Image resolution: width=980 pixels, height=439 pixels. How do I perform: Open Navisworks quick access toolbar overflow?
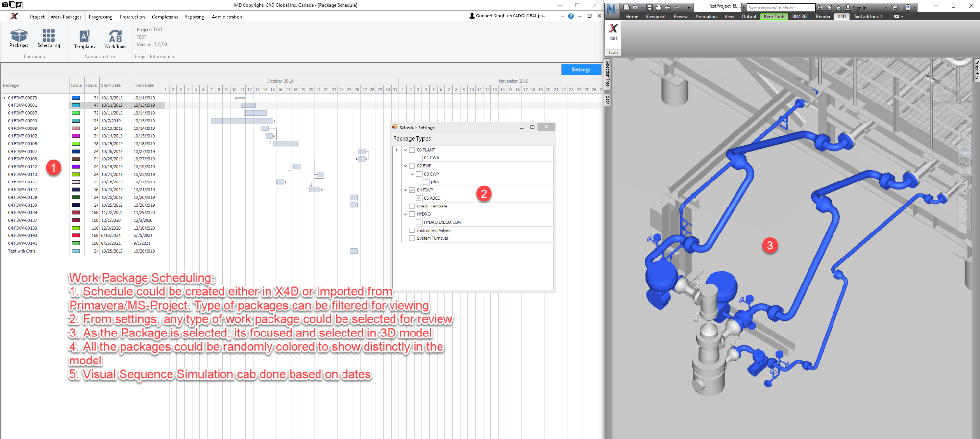click(x=689, y=8)
